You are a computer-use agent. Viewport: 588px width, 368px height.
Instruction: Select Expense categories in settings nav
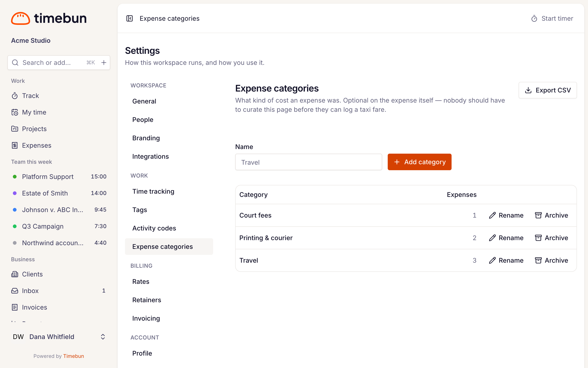click(x=169, y=247)
